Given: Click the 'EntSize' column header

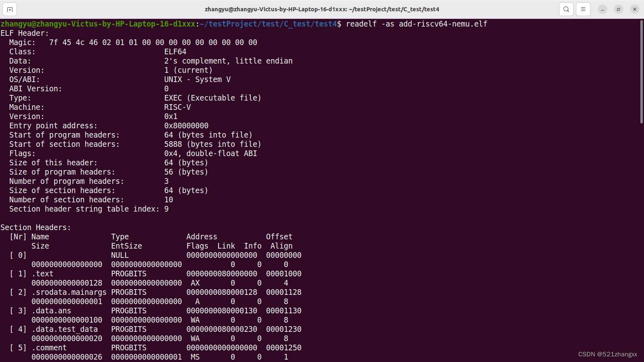Looking at the screenshot, I should pyautogui.click(x=126, y=246).
